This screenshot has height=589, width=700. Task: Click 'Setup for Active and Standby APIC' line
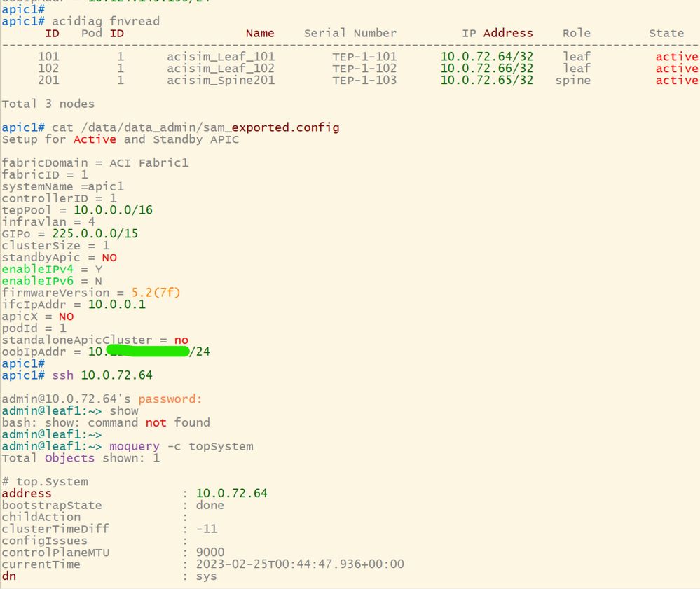(x=120, y=139)
